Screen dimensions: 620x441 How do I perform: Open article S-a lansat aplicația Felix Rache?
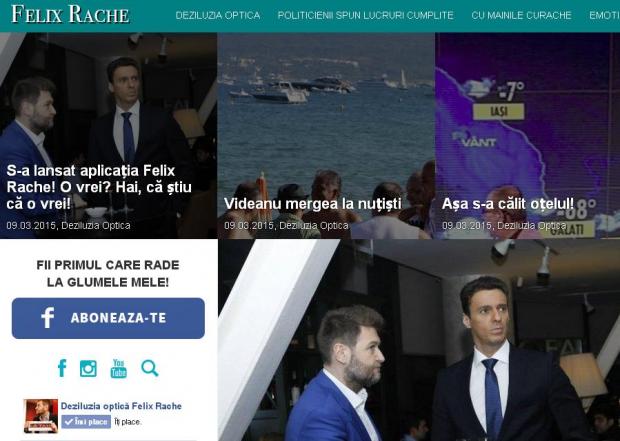99,187
